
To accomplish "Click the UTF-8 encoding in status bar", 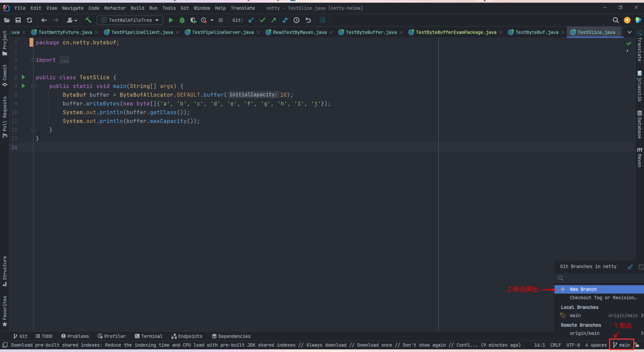I will pos(573,345).
